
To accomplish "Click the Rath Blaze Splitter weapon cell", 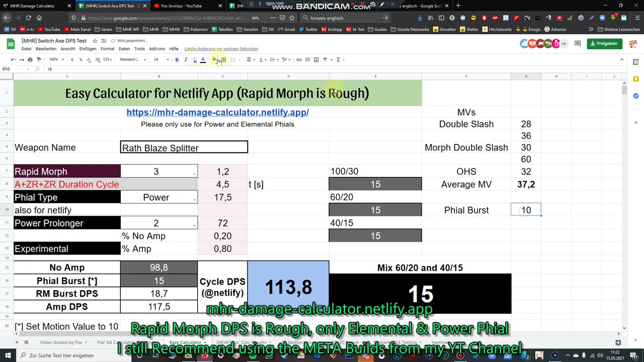I will point(184,147).
